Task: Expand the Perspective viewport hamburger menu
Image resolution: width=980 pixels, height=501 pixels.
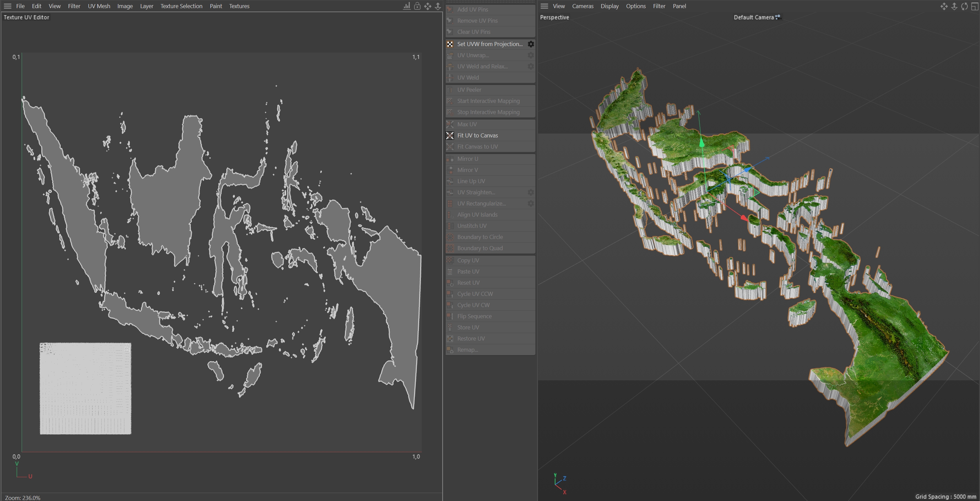Action: tap(545, 6)
